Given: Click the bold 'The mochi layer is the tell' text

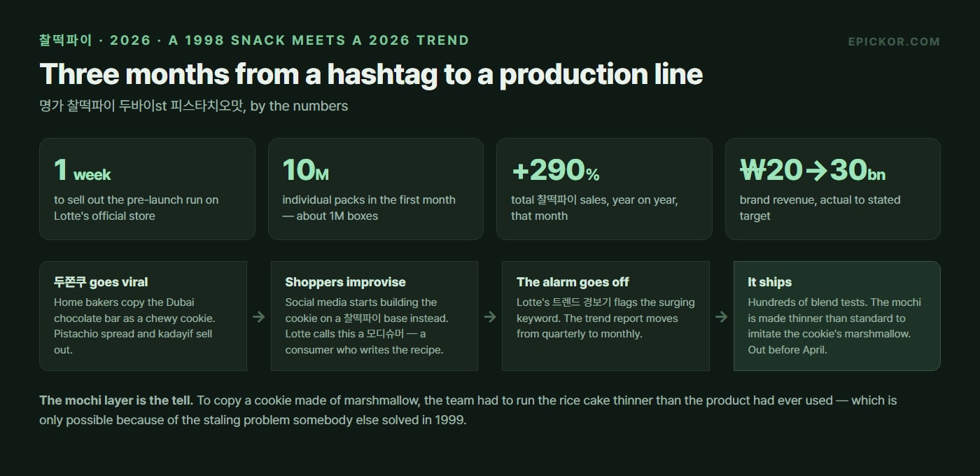Looking at the screenshot, I should coord(116,400).
